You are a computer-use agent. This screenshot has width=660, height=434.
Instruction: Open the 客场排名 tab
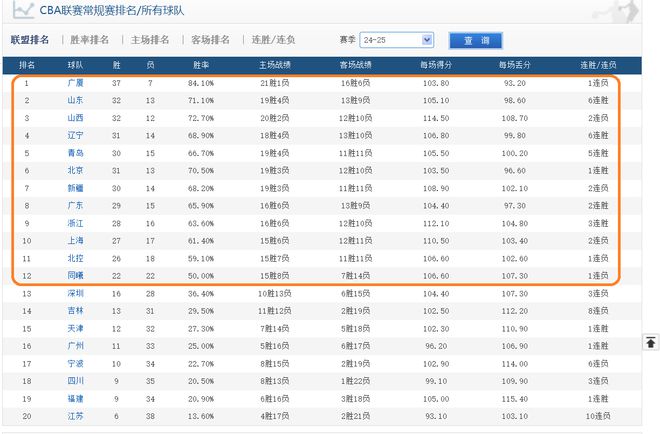pos(210,40)
